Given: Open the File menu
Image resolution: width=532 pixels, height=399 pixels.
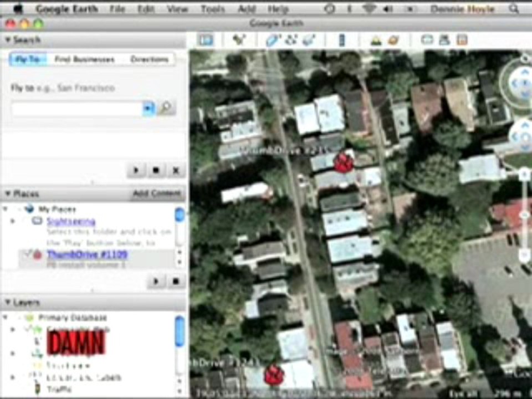Looking at the screenshot, I should [x=117, y=9].
